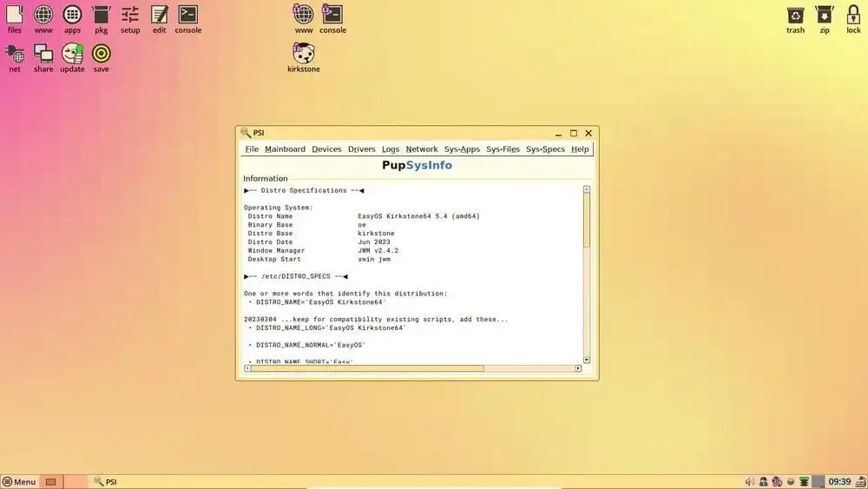This screenshot has height=489, width=868.
Task: Open the taskbar Menu button
Action: pos(19,482)
